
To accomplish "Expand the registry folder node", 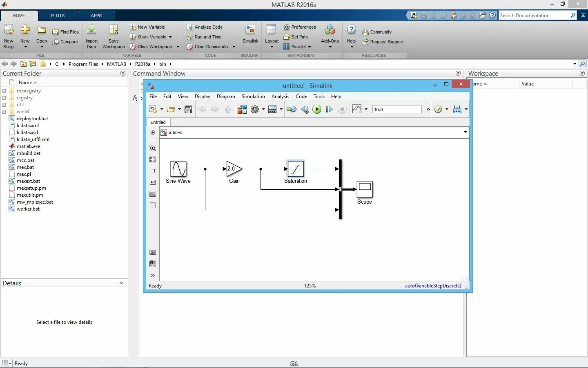I will coord(4,98).
